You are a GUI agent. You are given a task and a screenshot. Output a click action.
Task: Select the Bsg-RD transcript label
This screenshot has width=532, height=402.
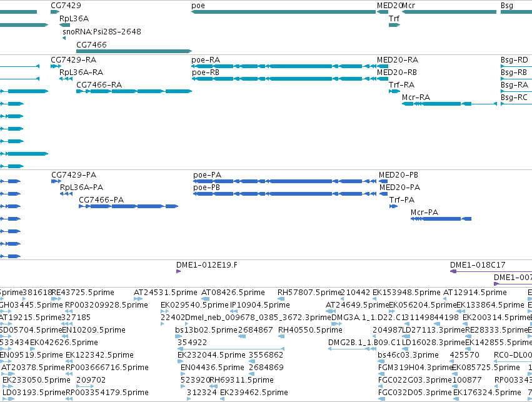[514, 60]
